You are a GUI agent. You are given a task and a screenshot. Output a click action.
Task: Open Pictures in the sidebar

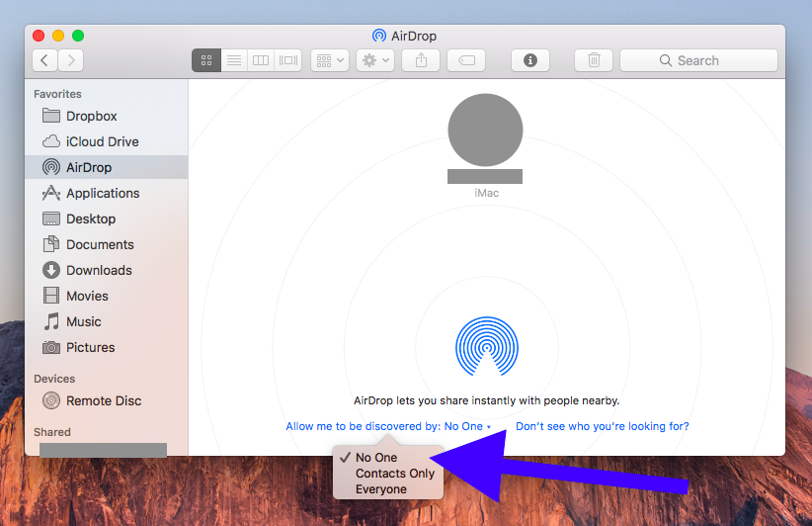106,347
